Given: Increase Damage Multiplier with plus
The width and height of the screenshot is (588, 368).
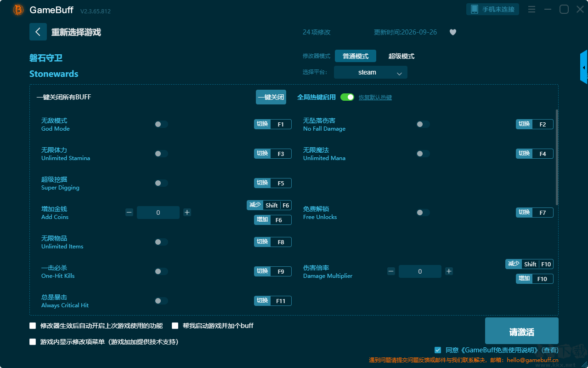Looking at the screenshot, I should coord(449,271).
